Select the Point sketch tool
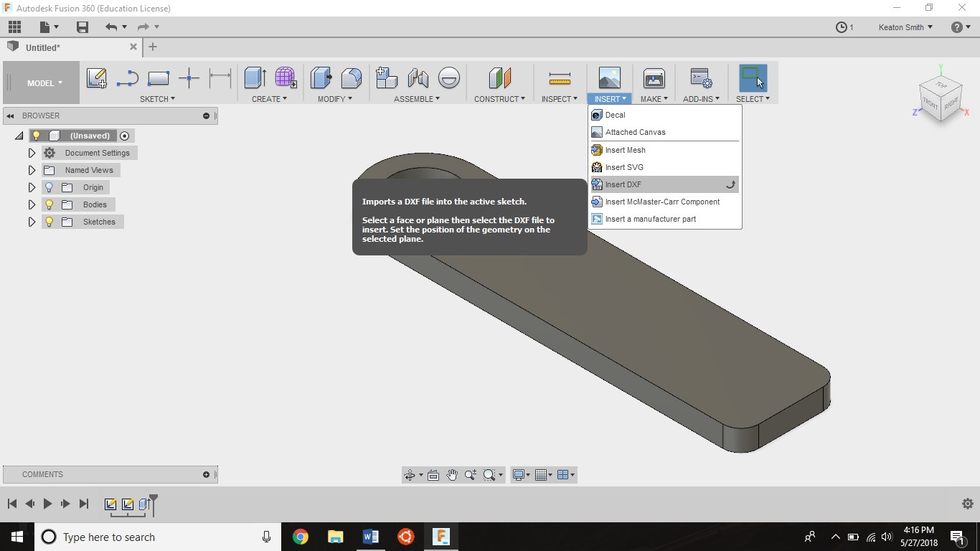 [189, 77]
